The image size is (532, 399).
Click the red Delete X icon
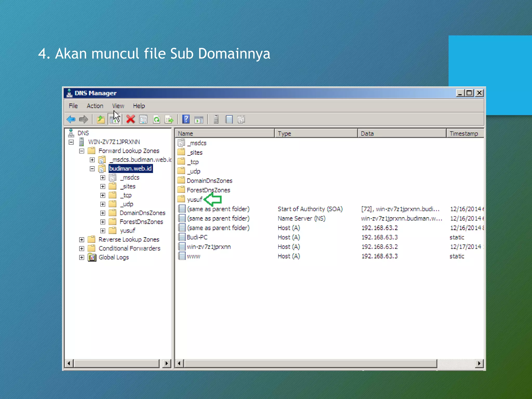(130, 119)
